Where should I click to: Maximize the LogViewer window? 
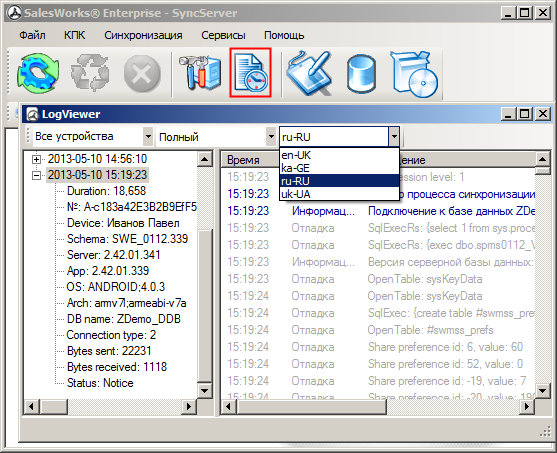tap(524, 114)
